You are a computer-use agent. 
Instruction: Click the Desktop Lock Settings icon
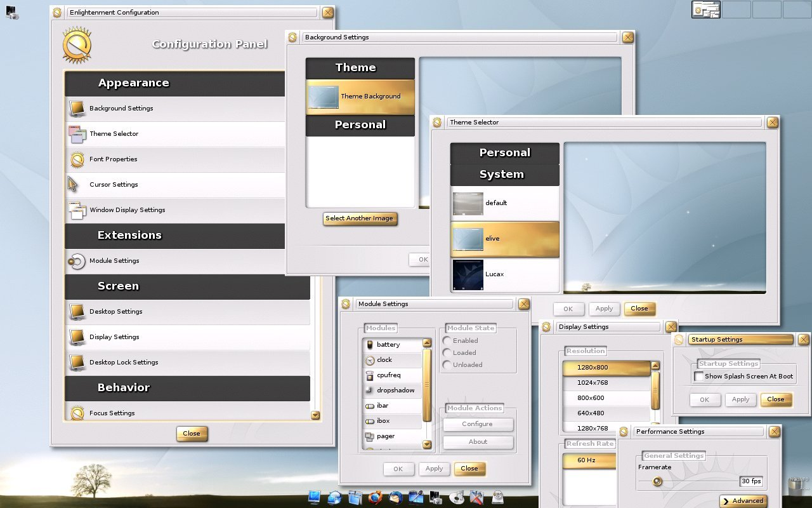click(77, 363)
